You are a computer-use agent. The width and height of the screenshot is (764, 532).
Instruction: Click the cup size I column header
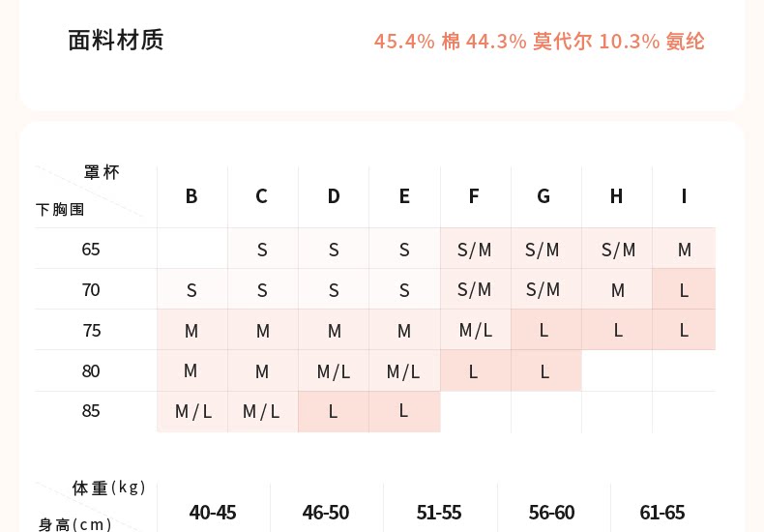coord(684,196)
